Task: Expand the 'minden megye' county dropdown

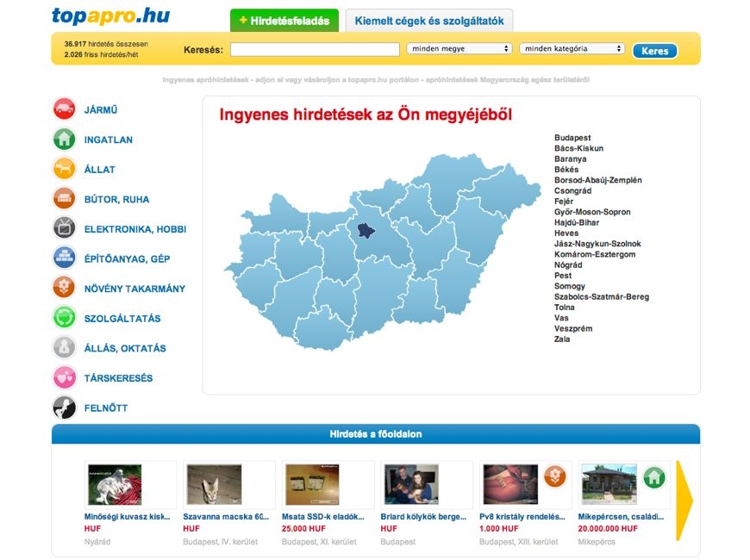Action: (459, 49)
